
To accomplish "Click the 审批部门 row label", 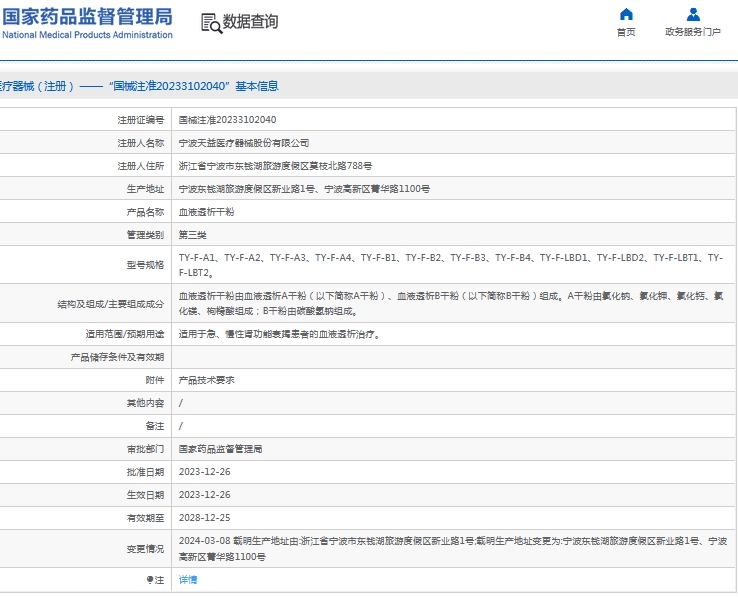I will pyautogui.click(x=145, y=449).
